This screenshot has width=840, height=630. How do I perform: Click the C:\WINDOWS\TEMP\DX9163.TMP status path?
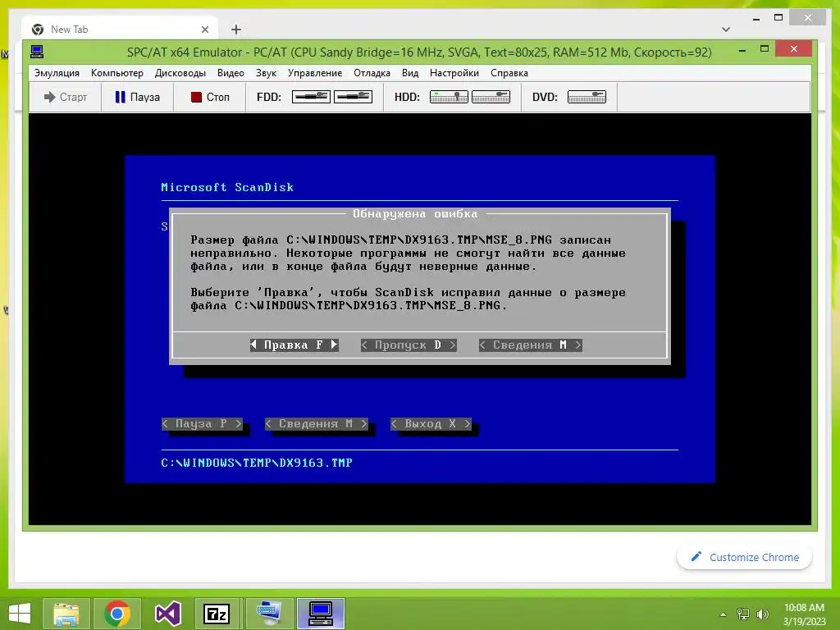click(257, 463)
